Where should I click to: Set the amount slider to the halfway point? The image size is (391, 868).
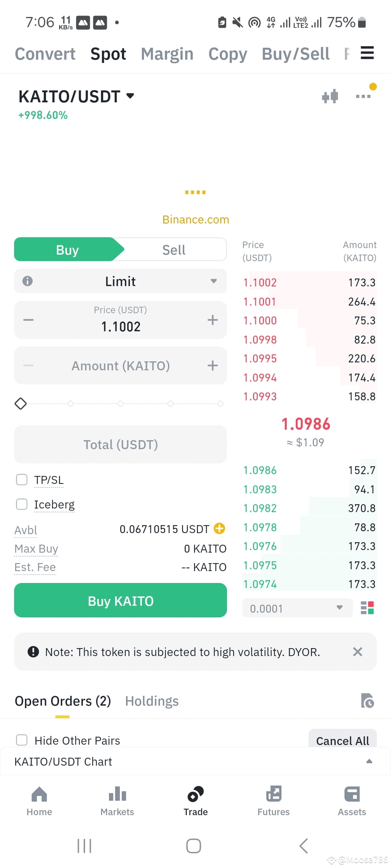(121, 403)
